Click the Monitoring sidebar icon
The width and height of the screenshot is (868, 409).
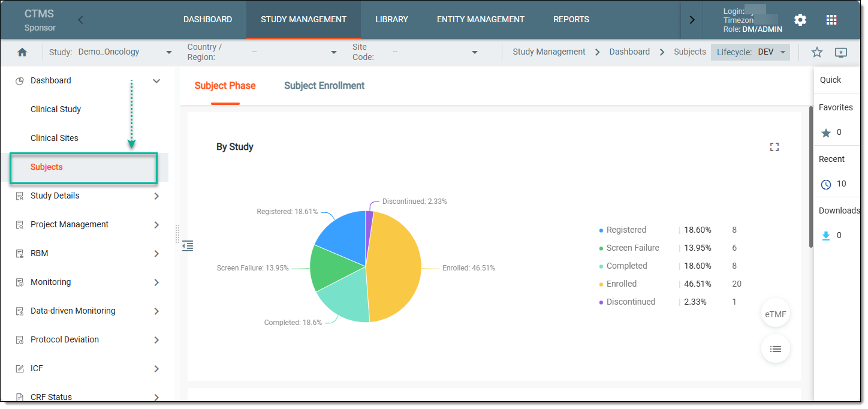(20, 282)
